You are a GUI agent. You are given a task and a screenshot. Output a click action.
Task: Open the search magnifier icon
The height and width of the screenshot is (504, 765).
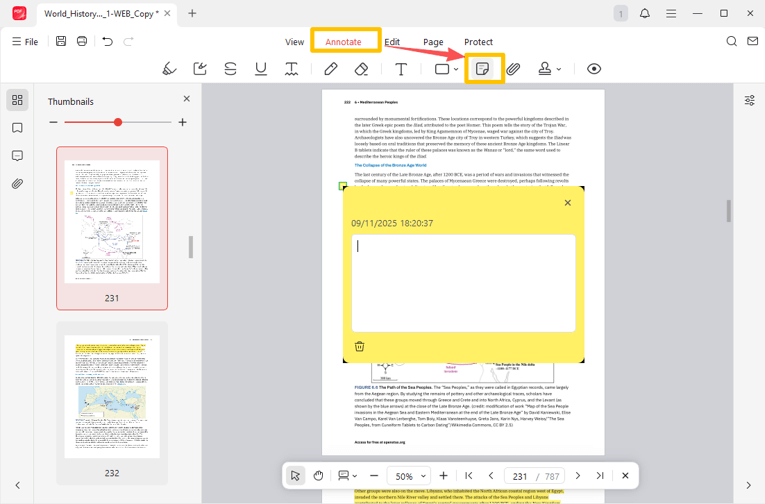(x=731, y=41)
